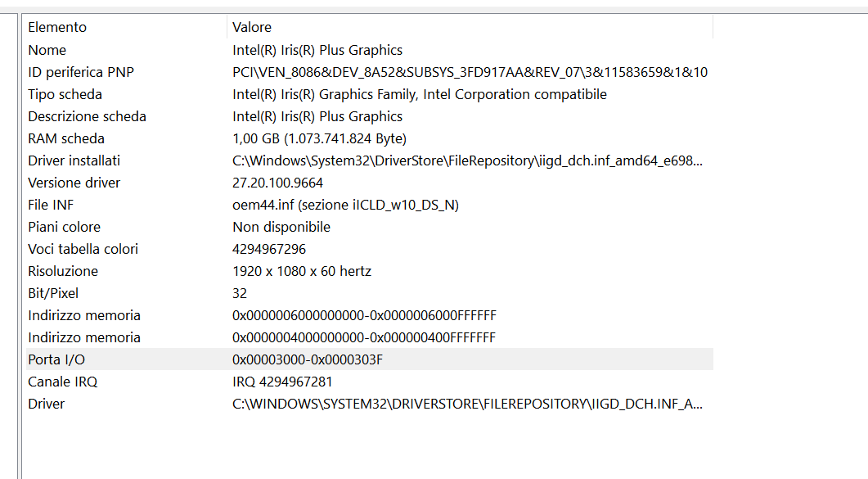868x479 pixels.
Task: Click the oem44.inf (sezione iICLD_w10_DS_N) value
Action: tap(345, 205)
